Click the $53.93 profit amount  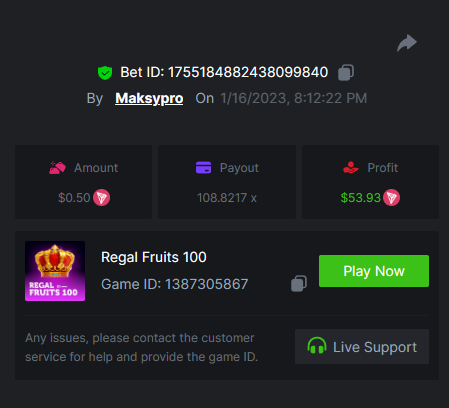pyautogui.click(x=360, y=198)
